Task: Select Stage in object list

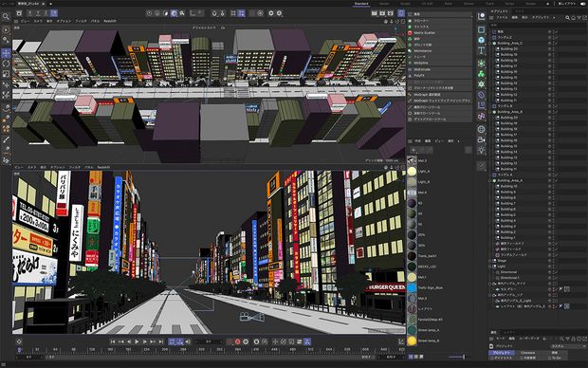Action: click(502, 260)
